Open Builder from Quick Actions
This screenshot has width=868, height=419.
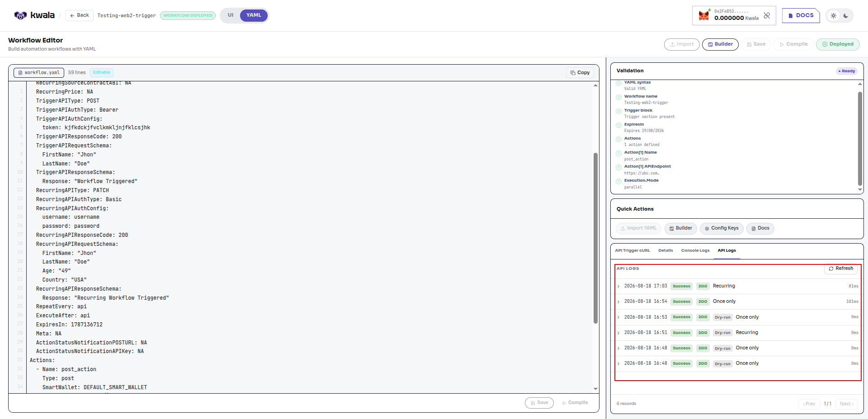point(680,228)
